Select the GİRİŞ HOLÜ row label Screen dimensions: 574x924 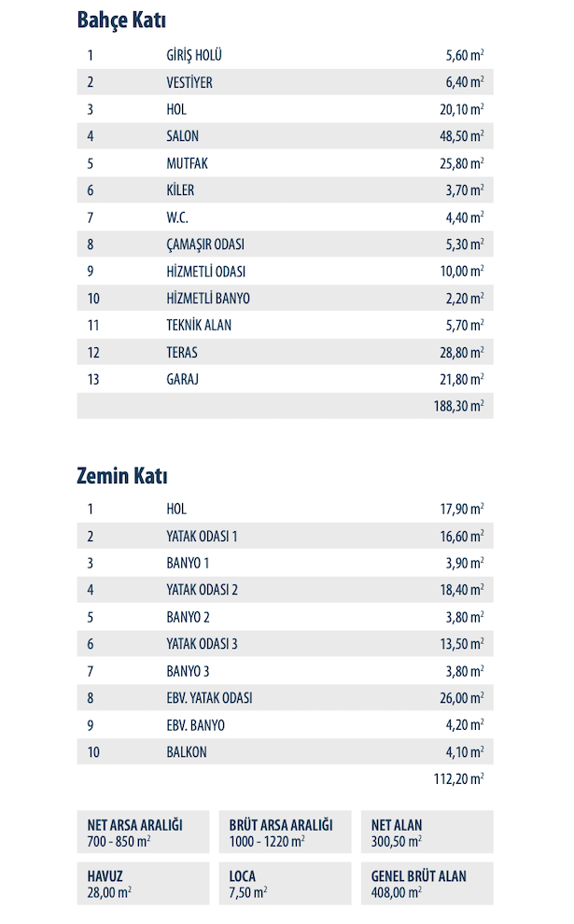pos(193,56)
